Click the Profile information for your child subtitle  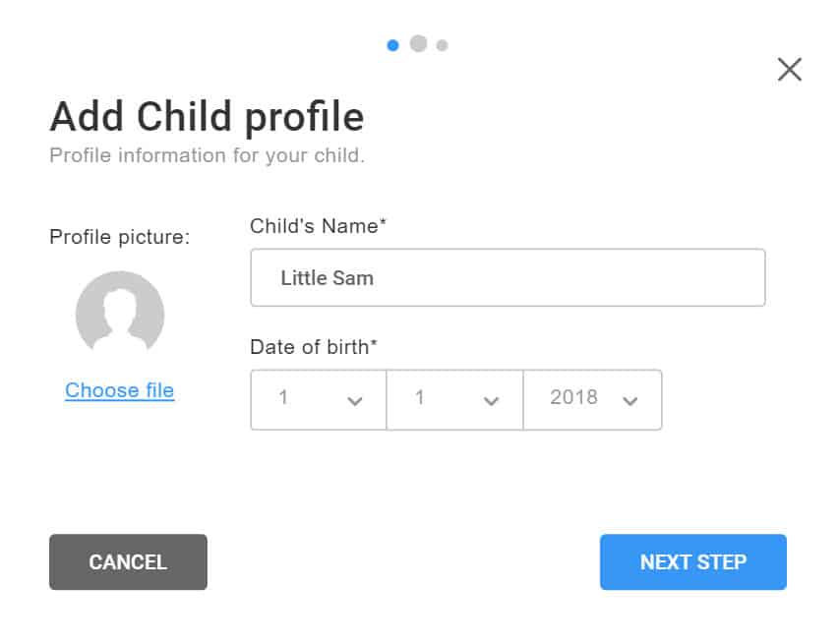(208, 155)
